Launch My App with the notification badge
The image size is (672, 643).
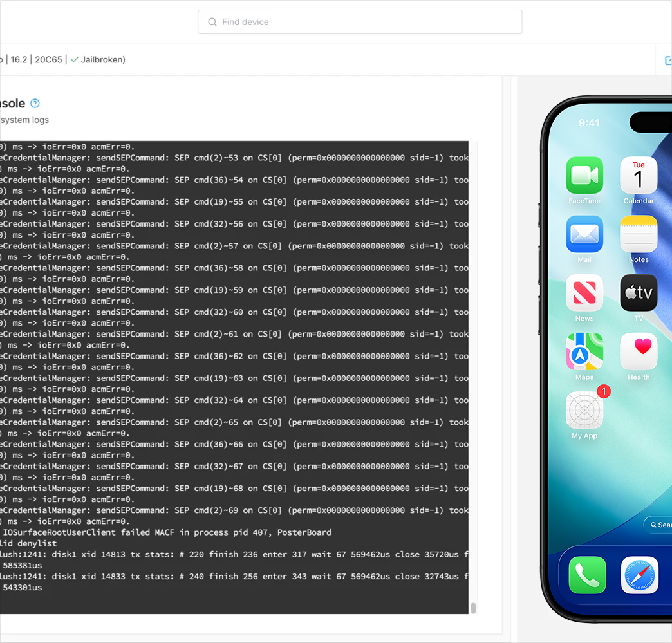584,411
